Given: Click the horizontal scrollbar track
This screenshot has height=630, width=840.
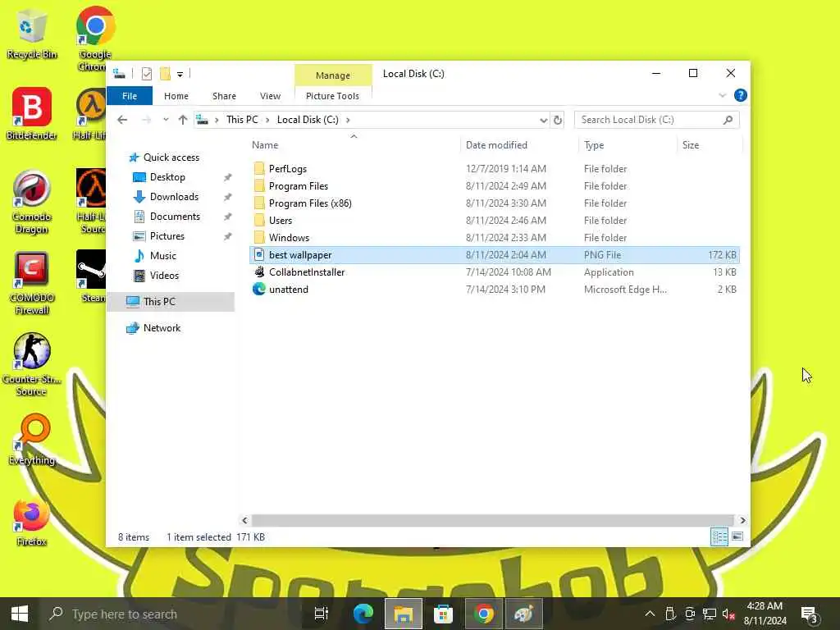Looking at the screenshot, I should [492, 520].
